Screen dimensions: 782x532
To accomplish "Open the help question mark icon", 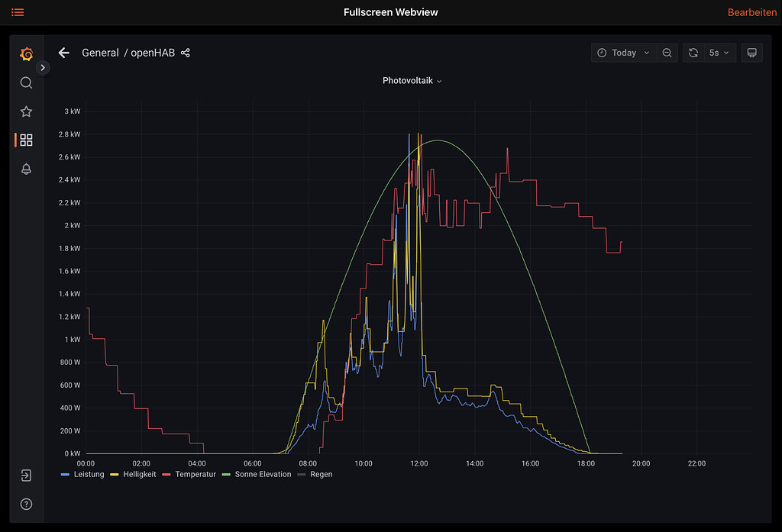I will pyautogui.click(x=26, y=504).
